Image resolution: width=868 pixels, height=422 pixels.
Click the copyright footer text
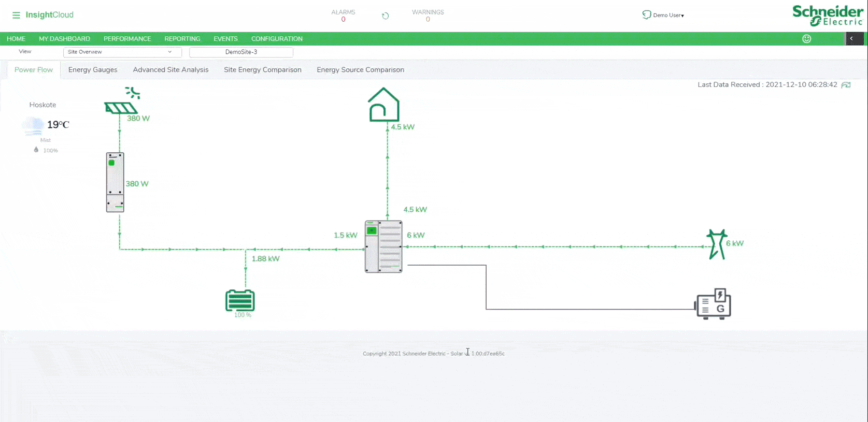click(434, 354)
